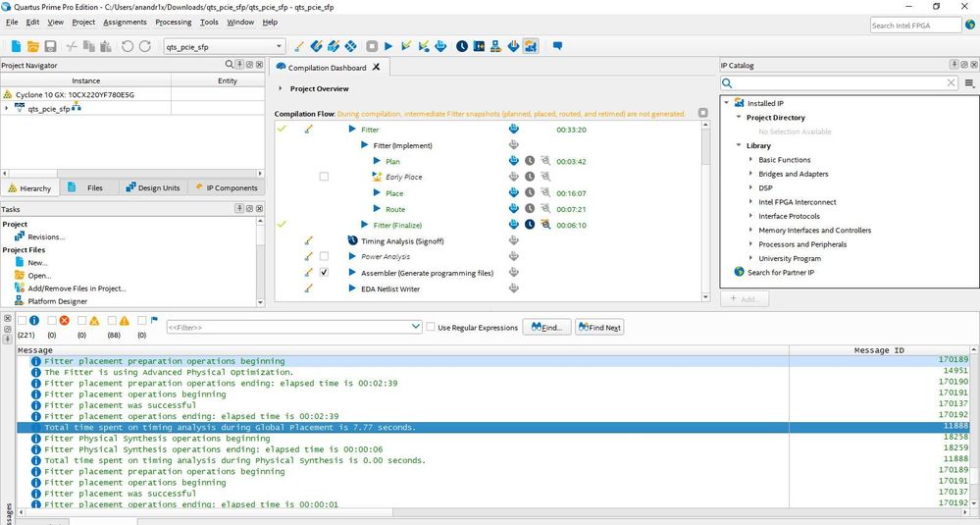The width and height of the screenshot is (980, 525).
Task: Expand the Project Overview section
Action: coord(281,88)
